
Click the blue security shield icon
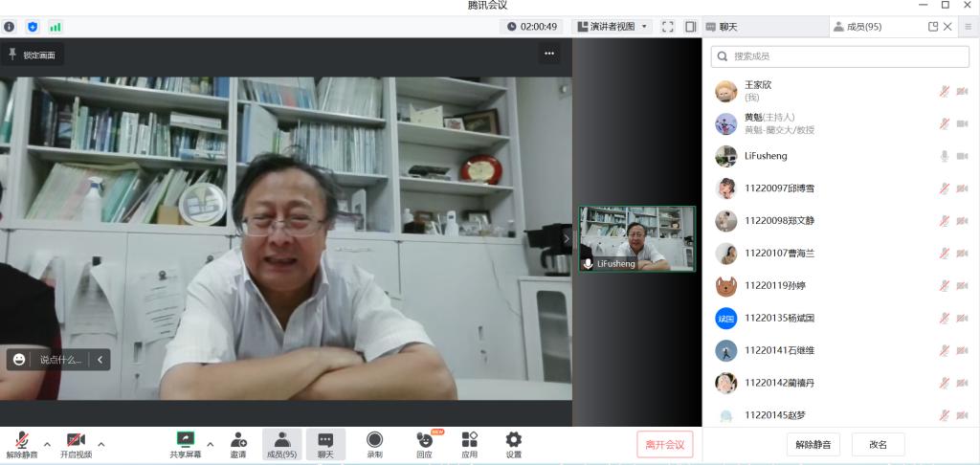coord(33,27)
